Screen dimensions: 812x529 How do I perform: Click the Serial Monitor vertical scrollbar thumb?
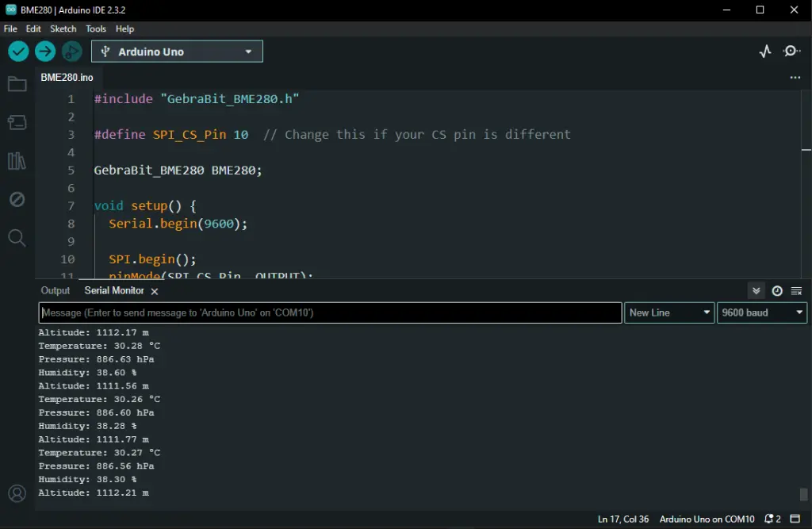click(x=804, y=494)
